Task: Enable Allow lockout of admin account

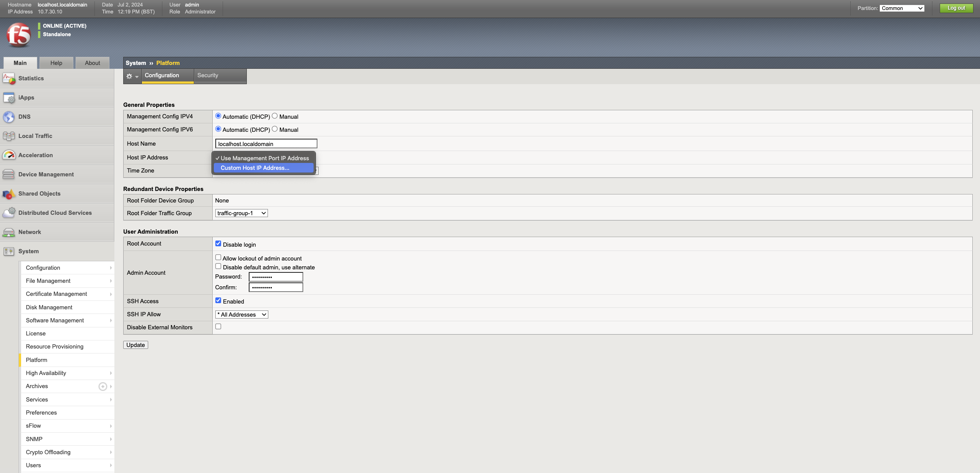Action: pyautogui.click(x=218, y=257)
